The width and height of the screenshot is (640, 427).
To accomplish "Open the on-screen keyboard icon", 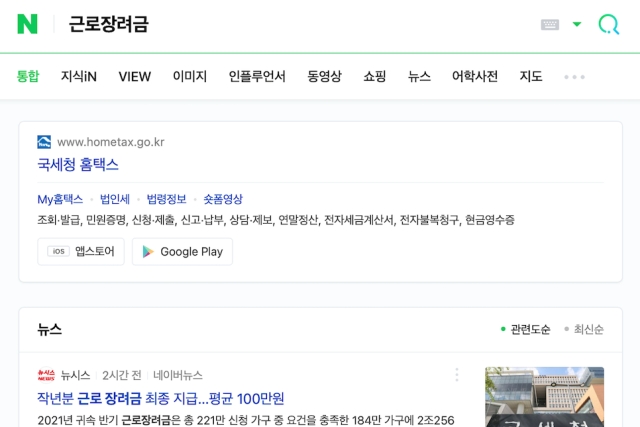I will pyautogui.click(x=550, y=24).
